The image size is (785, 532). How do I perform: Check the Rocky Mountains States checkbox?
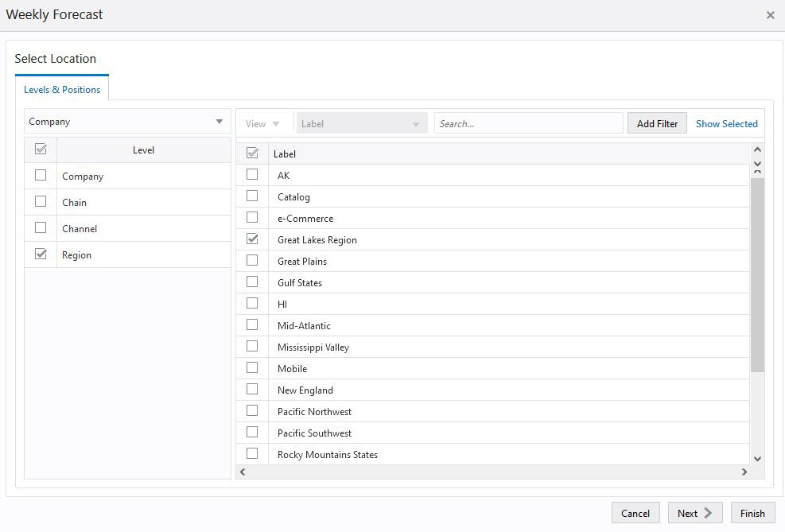pos(252,453)
